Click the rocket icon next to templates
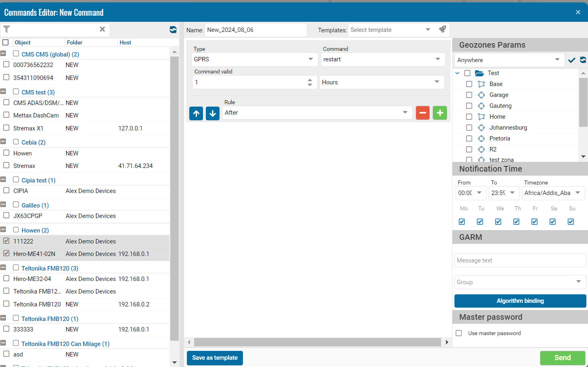588x367 pixels. (442, 29)
